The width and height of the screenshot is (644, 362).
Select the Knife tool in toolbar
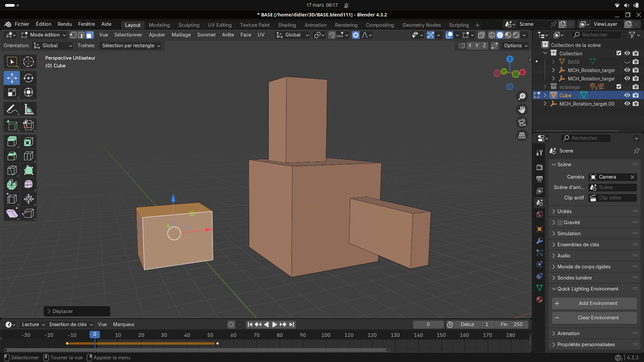(x=12, y=170)
